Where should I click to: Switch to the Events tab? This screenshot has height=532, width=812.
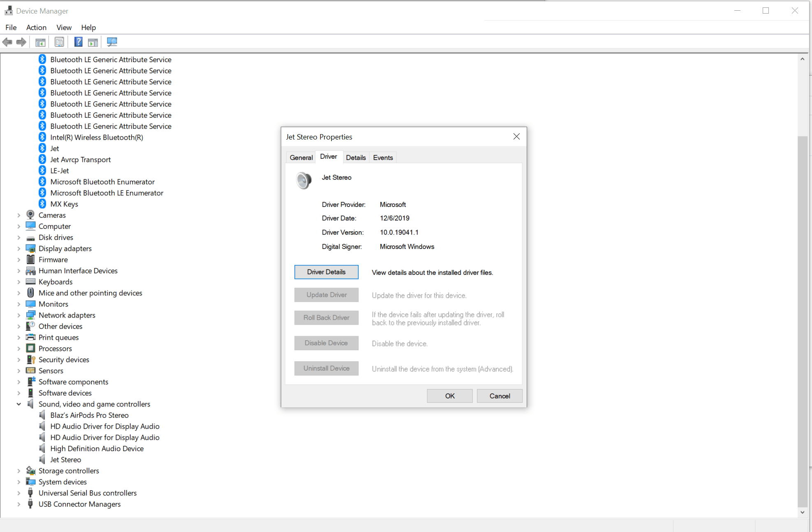(x=383, y=158)
